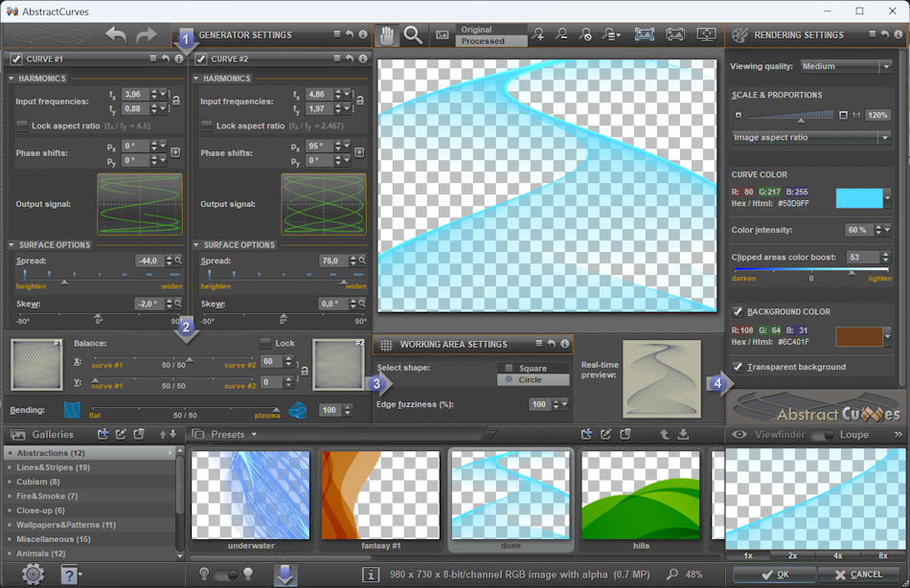Click the zoom in magnifier icon
Image resolution: width=910 pixels, height=588 pixels.
point(538,35)
